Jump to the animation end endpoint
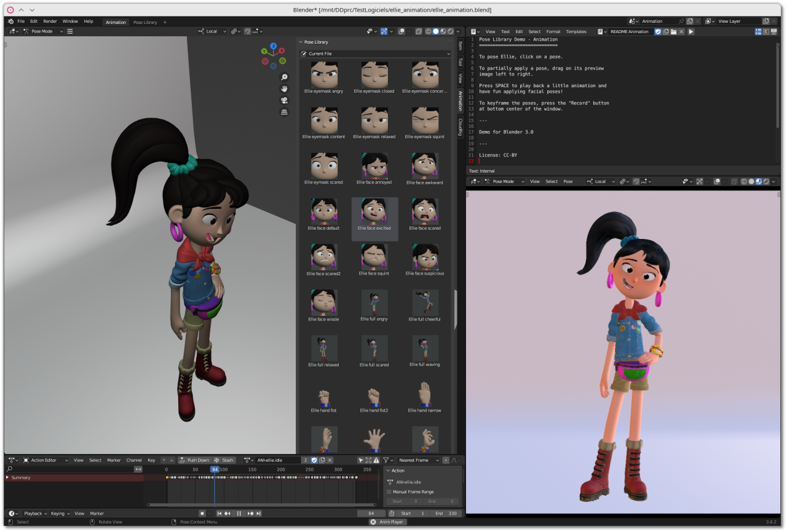 [259, 514]
